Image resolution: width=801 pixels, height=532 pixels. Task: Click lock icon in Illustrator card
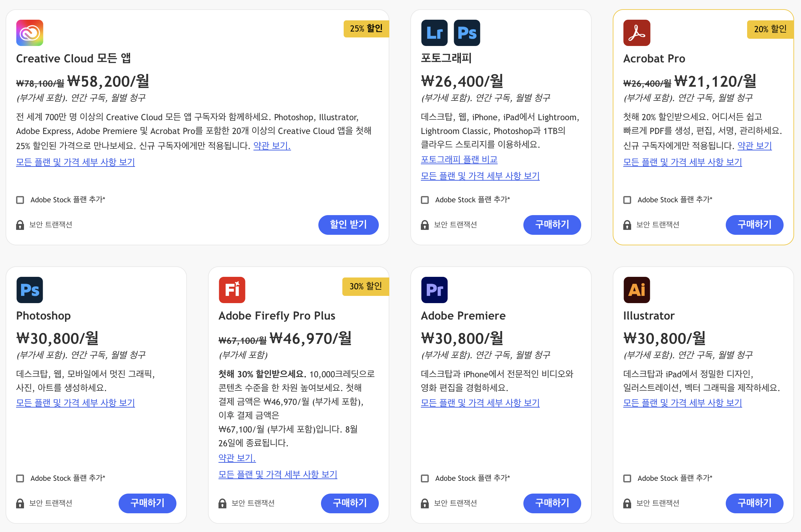click(627, 503)
